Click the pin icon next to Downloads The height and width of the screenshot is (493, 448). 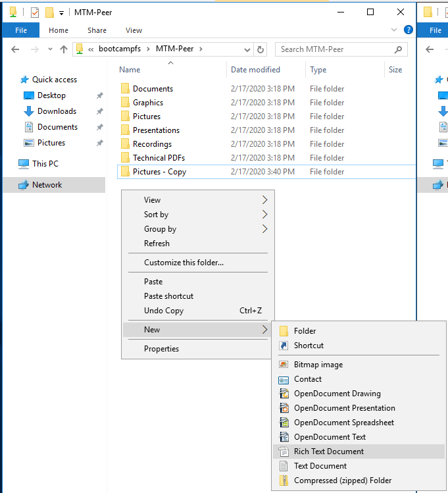click(99, 111)
